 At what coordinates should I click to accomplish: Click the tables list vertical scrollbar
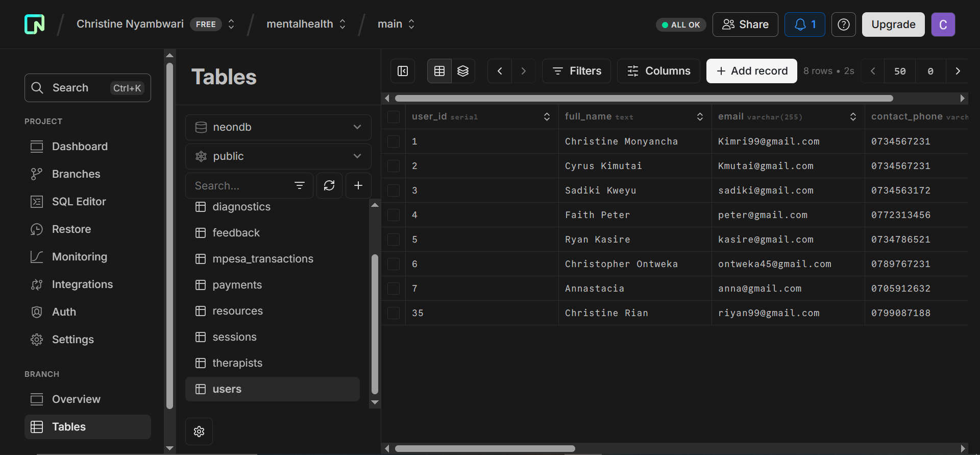[x=375, y=324]
